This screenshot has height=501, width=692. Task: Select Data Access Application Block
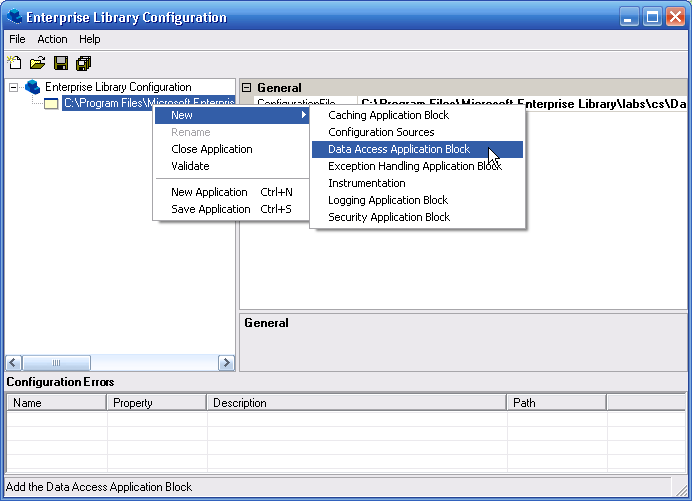[399, 149]
